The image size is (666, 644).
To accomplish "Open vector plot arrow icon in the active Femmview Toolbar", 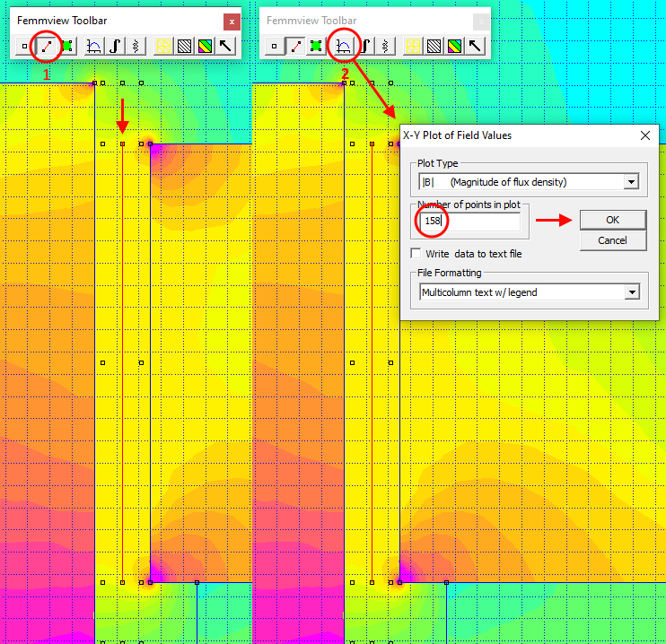I will click(226, 47).
